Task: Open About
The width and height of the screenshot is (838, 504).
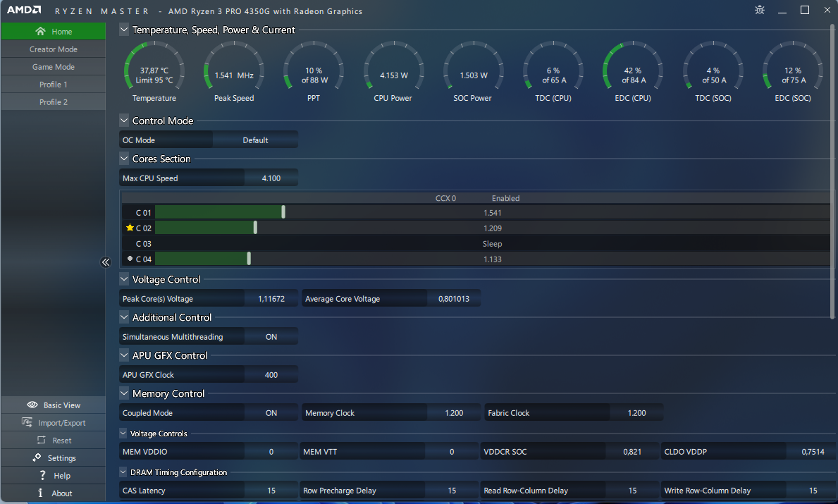Action: (x=54, y=493)
